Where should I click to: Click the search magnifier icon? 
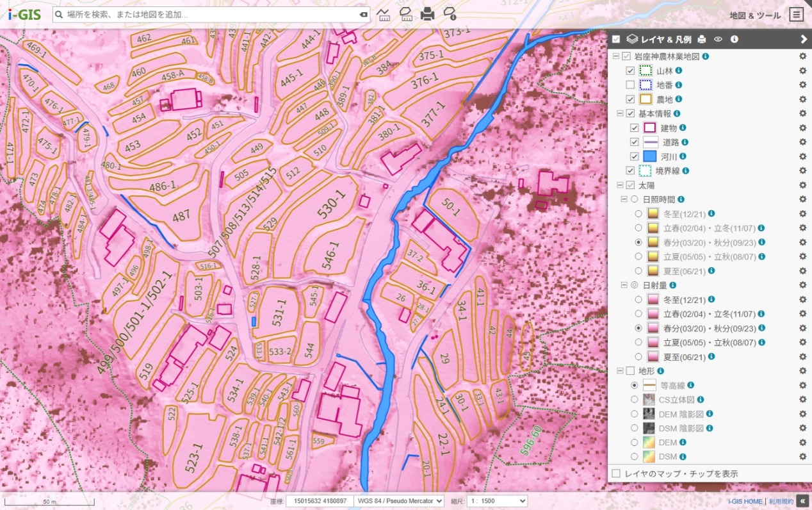click(x=58, y=14)
